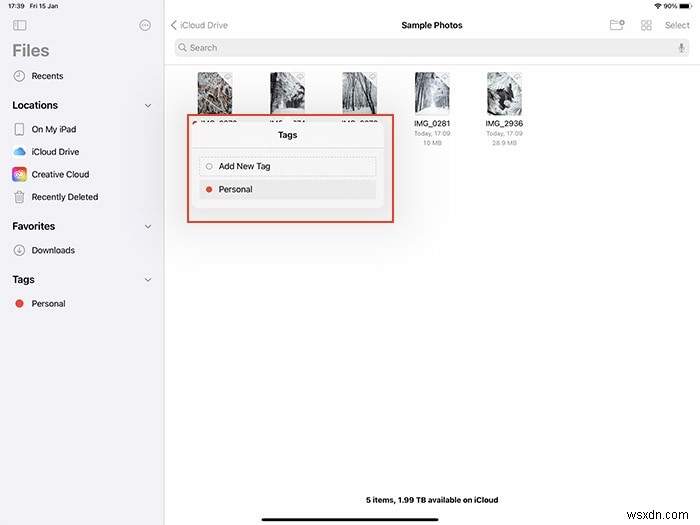Click the 17:39 clock in status bar
The image size is (700, 525).
[x=16, y=6]
